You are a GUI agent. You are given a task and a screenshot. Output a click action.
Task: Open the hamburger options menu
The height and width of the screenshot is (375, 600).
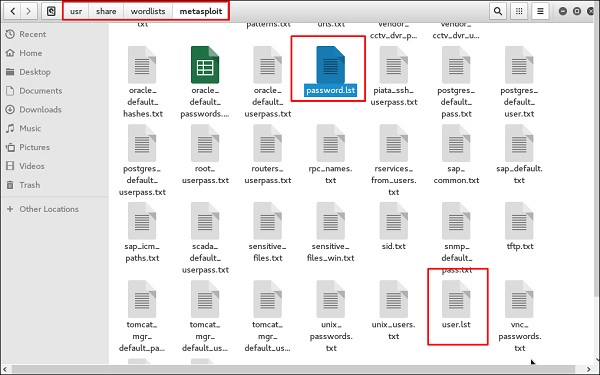click(540, 11)
